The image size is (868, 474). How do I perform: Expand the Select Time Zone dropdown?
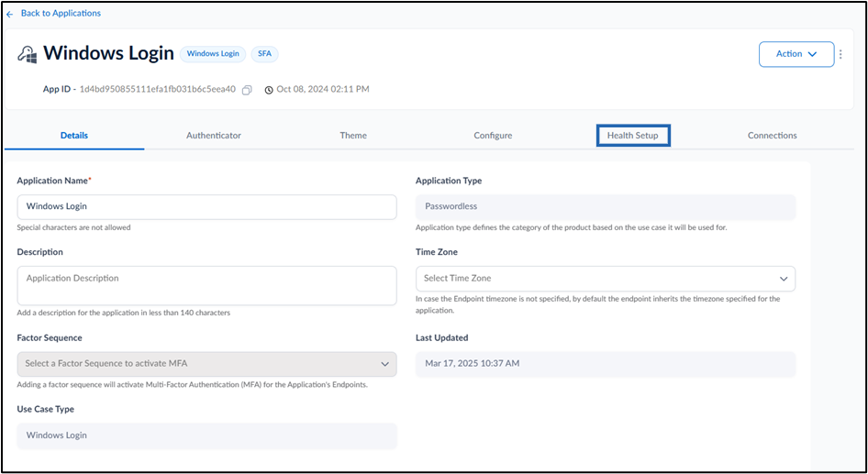point(606,279)
